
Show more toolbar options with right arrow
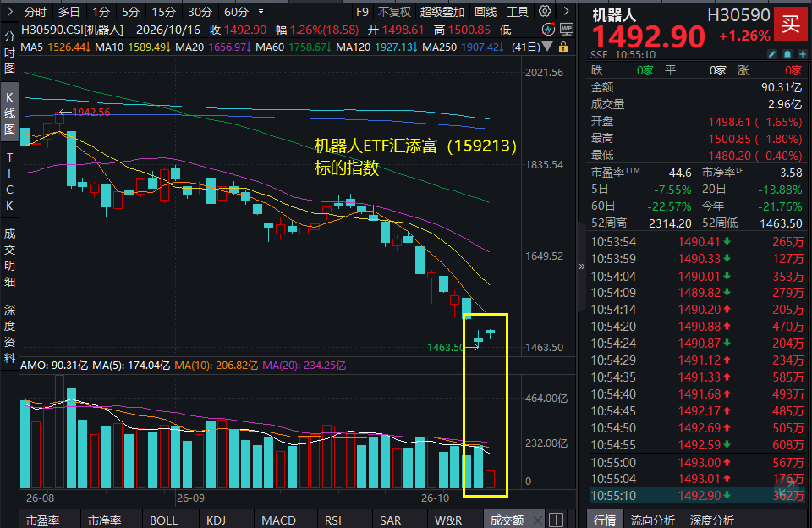coord(566,11)
